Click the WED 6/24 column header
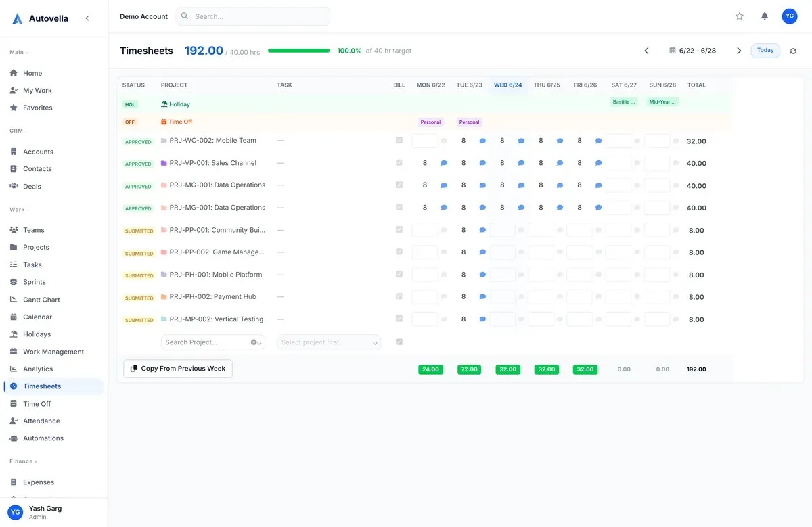 coord(508,85)
